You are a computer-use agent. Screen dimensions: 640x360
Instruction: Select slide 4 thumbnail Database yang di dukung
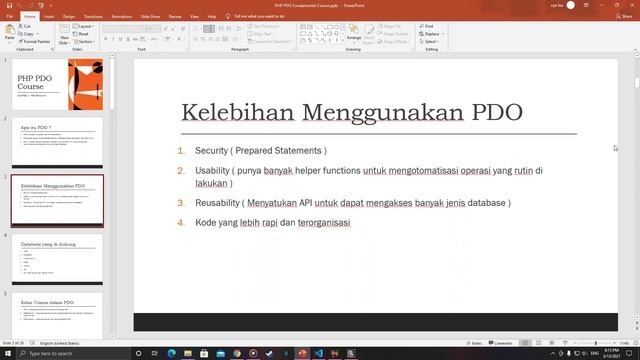58,260
